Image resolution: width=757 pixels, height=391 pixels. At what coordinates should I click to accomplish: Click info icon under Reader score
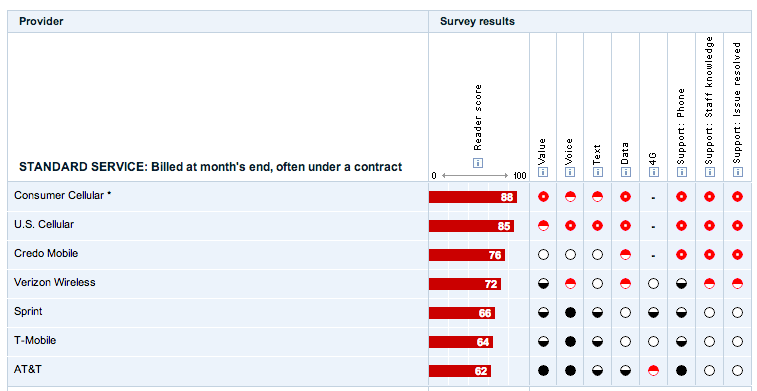pos(478,163)
